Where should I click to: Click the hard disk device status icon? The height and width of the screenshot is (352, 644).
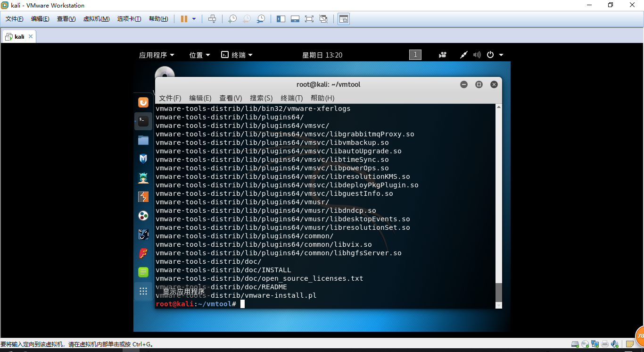coord(575,344)
